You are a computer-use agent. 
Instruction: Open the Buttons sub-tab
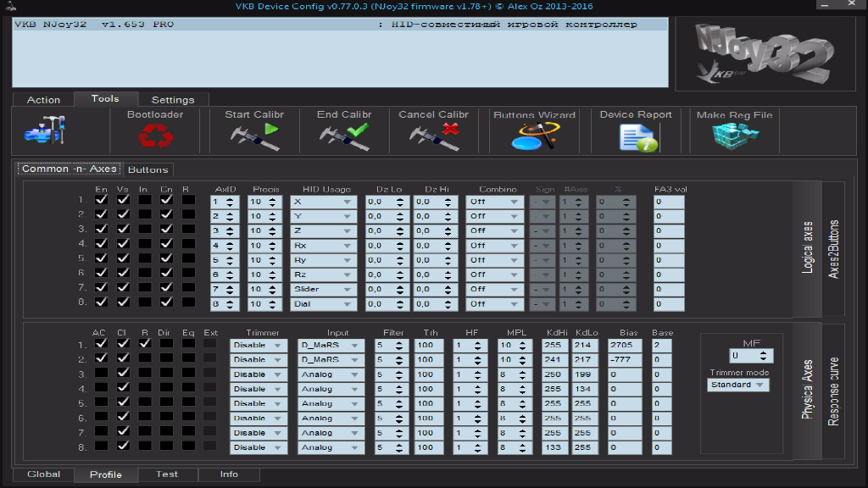click(x=147, y=169)
